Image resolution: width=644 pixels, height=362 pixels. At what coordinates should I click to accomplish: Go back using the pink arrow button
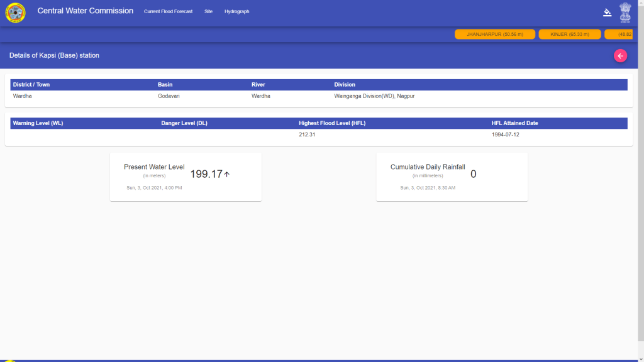click(x=620, y=56)
